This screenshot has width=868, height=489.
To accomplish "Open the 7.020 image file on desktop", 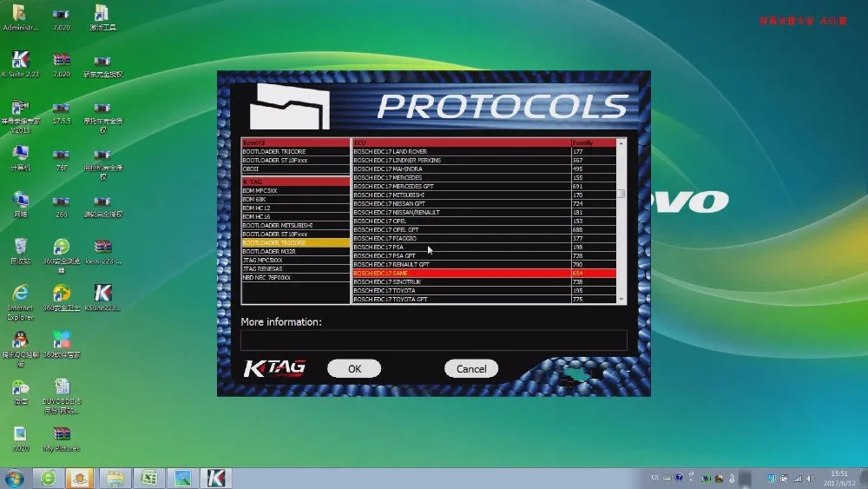I will pyautogui.click(x=21, y=439).
